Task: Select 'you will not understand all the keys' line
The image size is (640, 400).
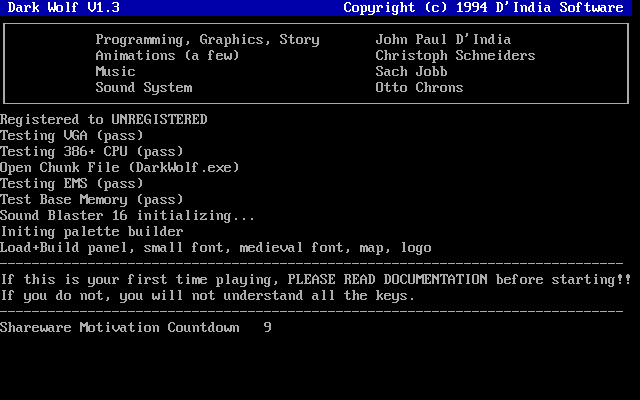Action: 207,296
